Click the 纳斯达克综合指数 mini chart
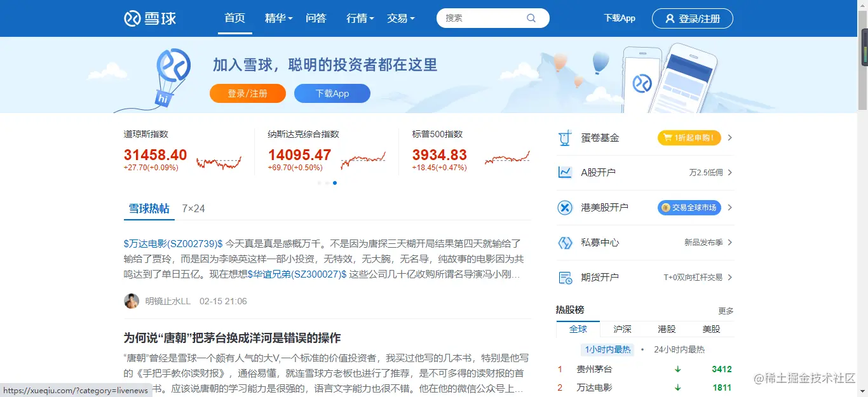 click(363, 160)
